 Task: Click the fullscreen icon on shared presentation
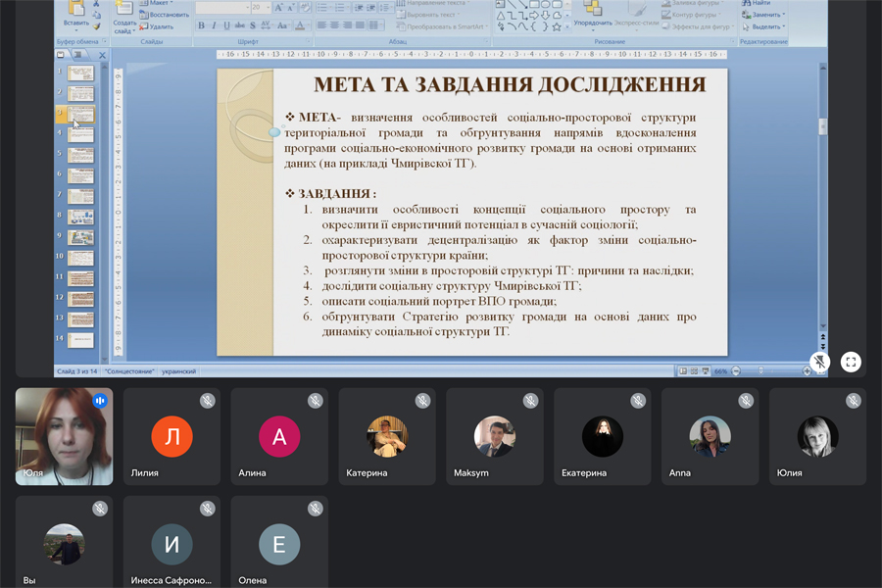851,362
